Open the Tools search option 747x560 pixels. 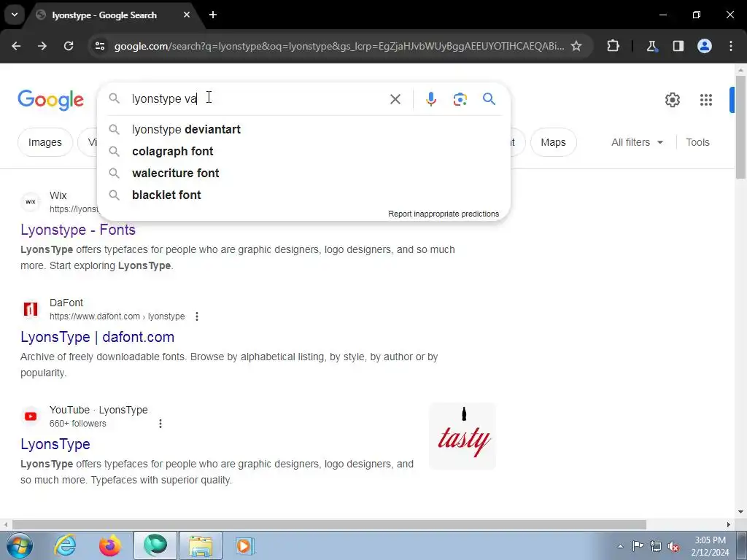[x=697, y=142]
